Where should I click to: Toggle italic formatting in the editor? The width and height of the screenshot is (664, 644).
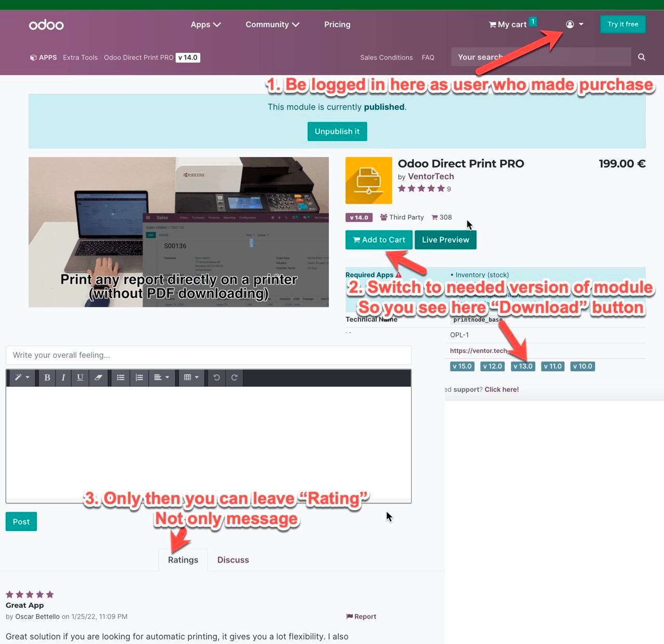(x=63, y=377)
